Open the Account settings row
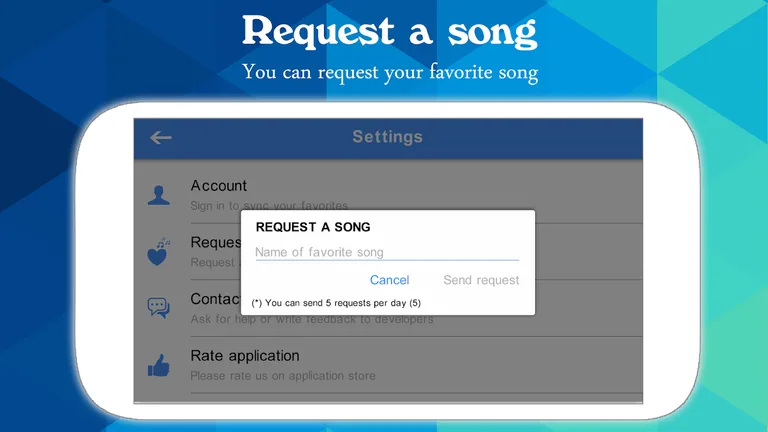768x432 pixels. click(x=220, y=186)
